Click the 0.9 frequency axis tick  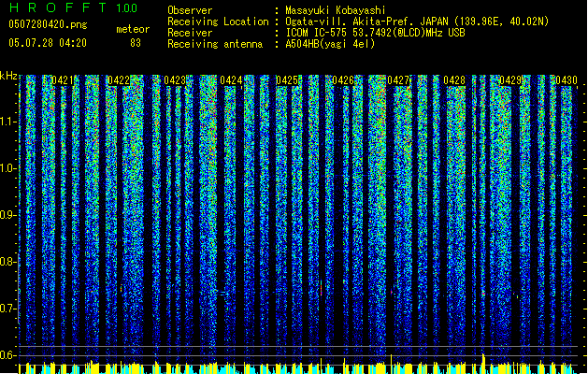[7, 215]
